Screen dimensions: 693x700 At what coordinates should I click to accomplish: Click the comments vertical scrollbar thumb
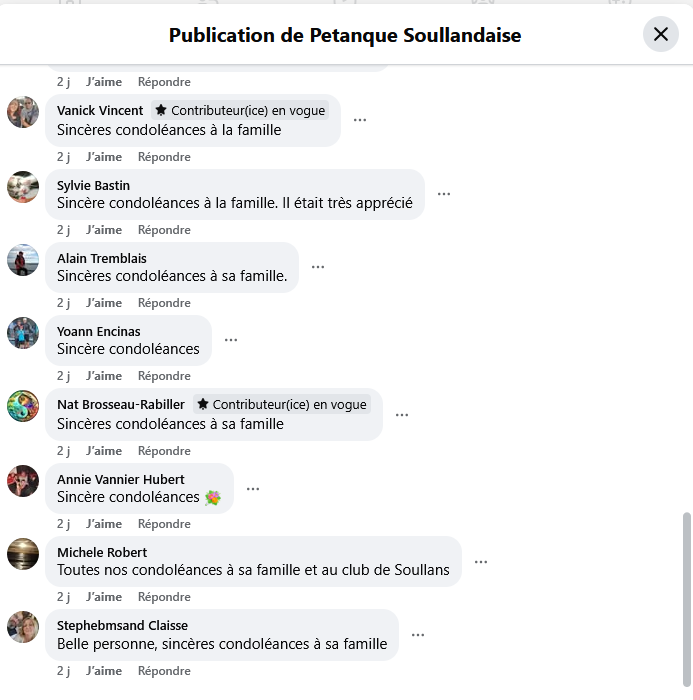(x=687, y=600)
